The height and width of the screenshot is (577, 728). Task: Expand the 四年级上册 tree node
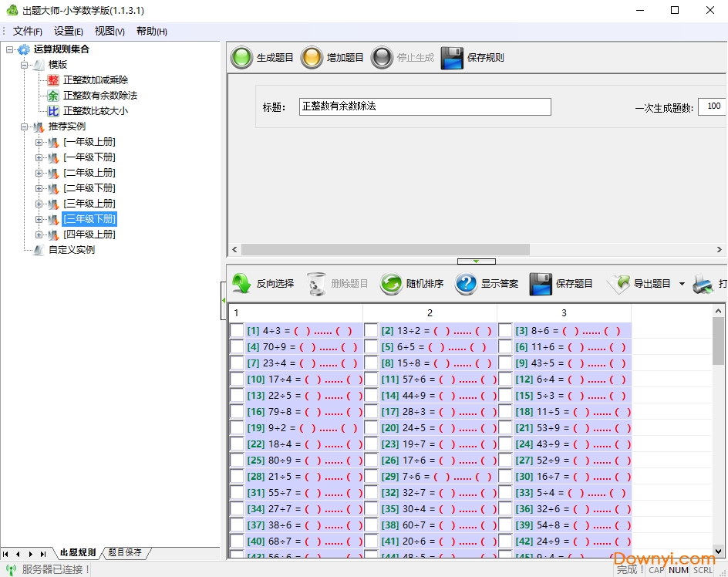(39, 235)
